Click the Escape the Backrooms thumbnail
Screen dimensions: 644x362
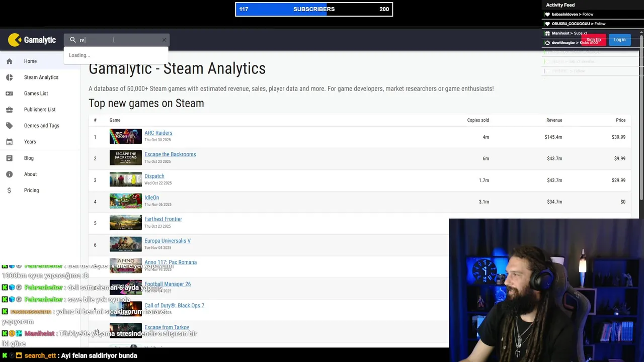[126, 158]
